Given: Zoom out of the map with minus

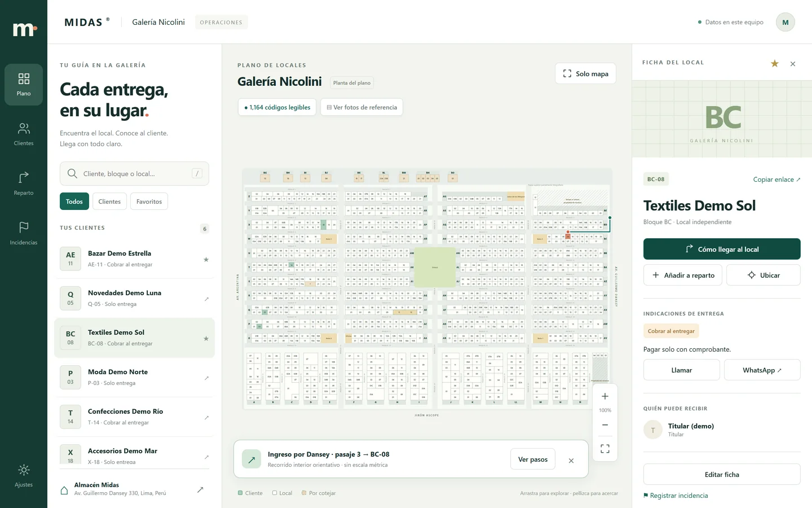Looking at the screenshot, I should click(605, 424).
